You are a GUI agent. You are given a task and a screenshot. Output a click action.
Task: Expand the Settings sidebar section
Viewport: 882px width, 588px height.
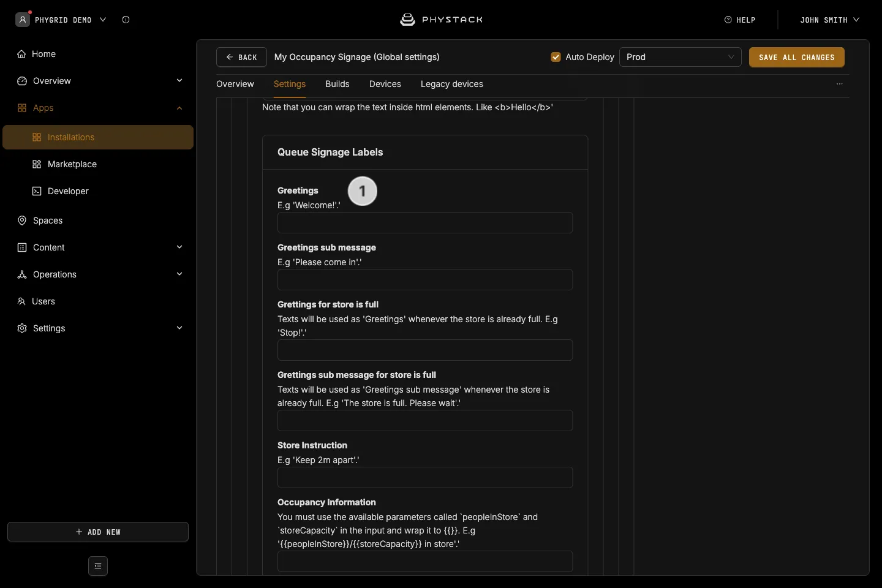(x=179, y=328)
